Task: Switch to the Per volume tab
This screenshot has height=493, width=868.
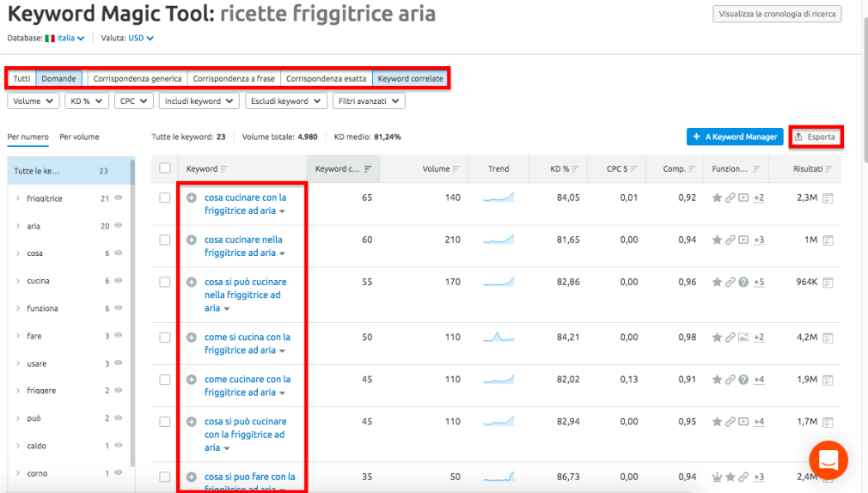Action: [x=79, y=137]
